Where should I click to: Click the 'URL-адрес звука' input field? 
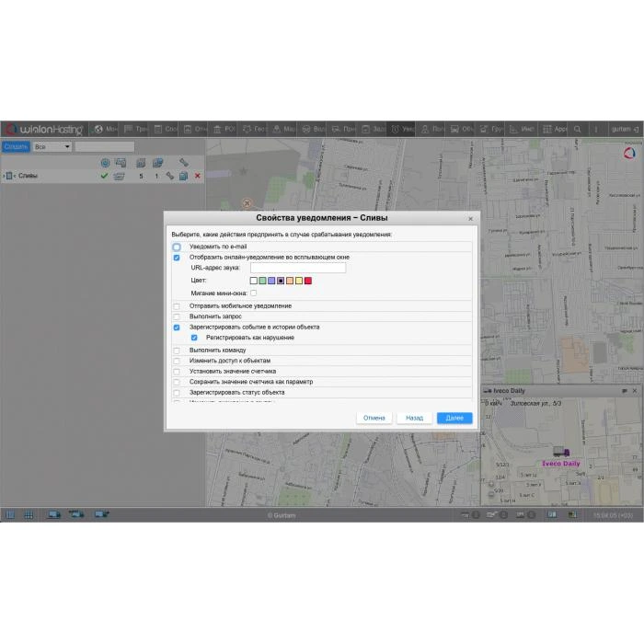coord(297,268)
